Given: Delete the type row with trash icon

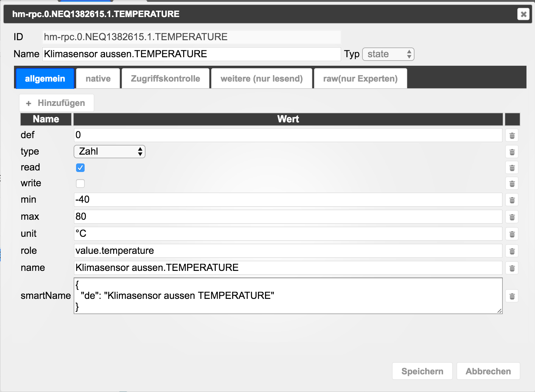Looking at the screenshot, I should [512, 152].
